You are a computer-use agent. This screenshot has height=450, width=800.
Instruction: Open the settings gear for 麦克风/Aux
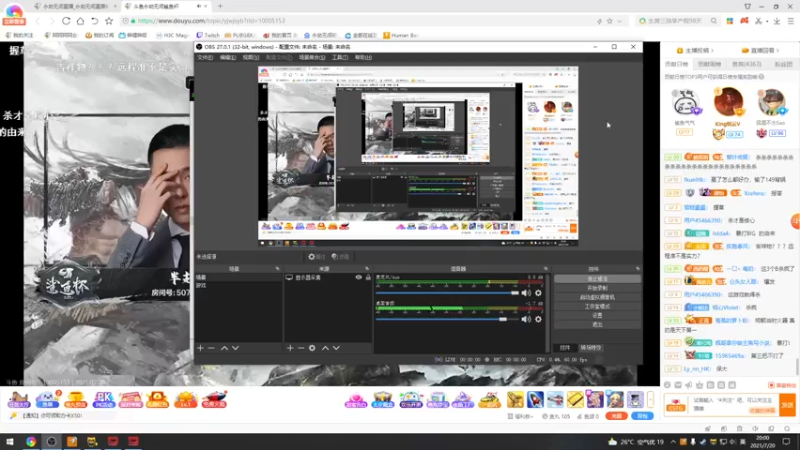pos(538,293)
